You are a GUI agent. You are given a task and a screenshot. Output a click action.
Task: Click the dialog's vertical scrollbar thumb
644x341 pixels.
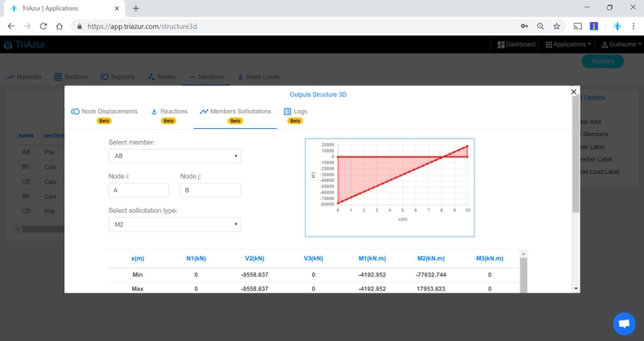[x=576, y=154]
